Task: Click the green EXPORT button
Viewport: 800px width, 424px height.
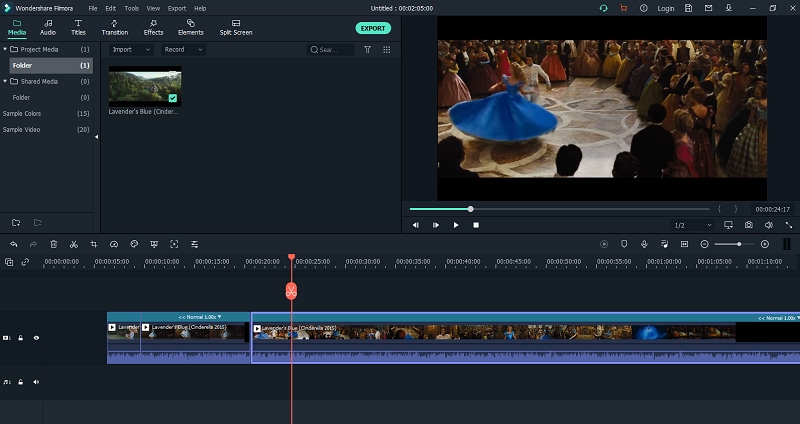Action: (x=373, y=28)
